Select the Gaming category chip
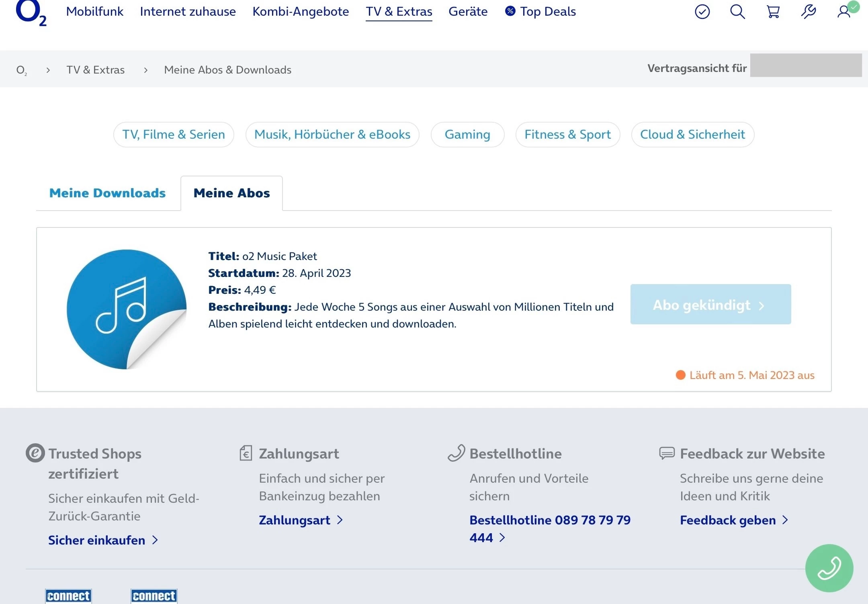868x604 pixels. [x=467, y=135]
